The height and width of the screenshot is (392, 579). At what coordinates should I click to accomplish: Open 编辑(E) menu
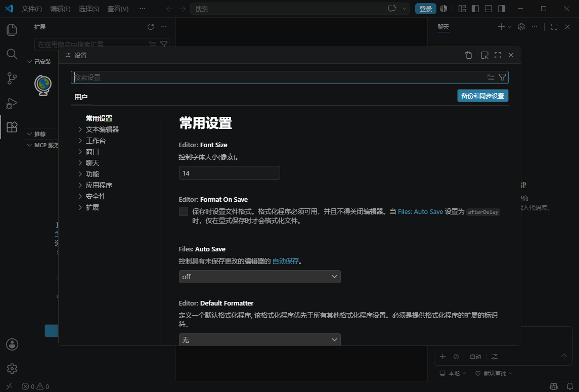click(x=60, y=9)
